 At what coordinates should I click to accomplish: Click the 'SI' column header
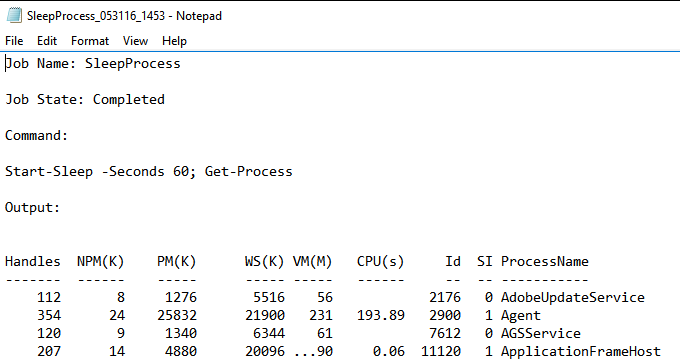tap(485, 261)
